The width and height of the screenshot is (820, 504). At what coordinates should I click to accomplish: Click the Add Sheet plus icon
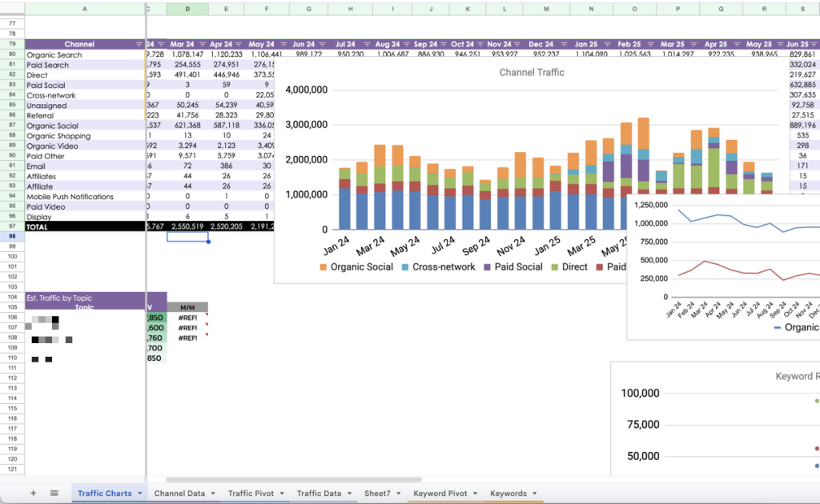coord(33,493)
